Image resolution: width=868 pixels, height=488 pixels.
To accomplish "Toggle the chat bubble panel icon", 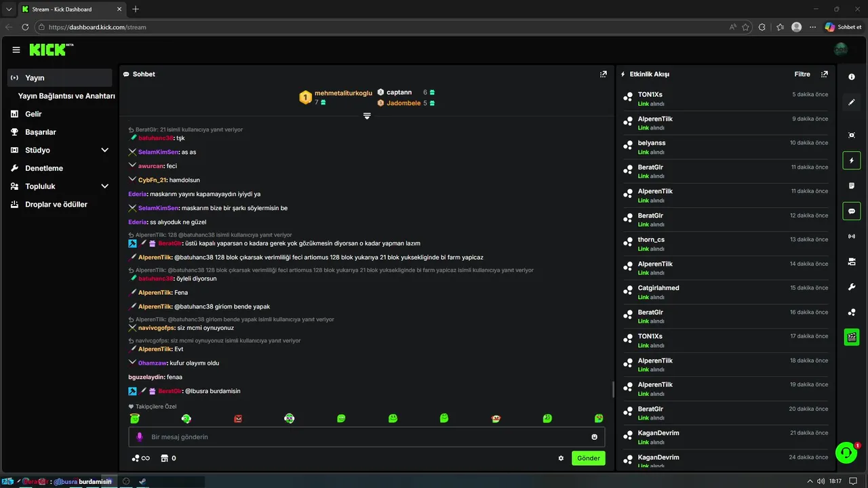I will click(x=852, y=211).
